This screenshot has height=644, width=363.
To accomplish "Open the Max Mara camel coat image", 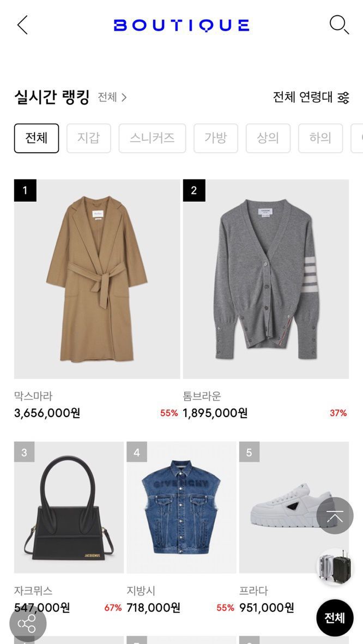I will click(x=97, y=279).
